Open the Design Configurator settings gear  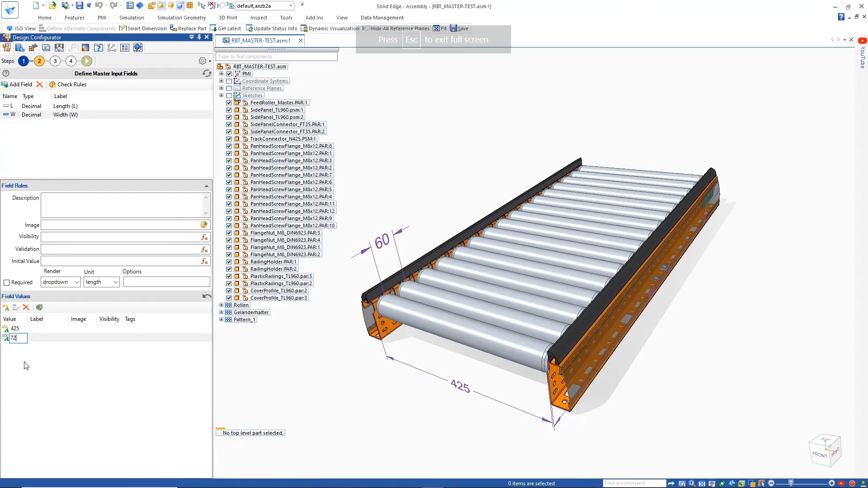click(202, 61)
